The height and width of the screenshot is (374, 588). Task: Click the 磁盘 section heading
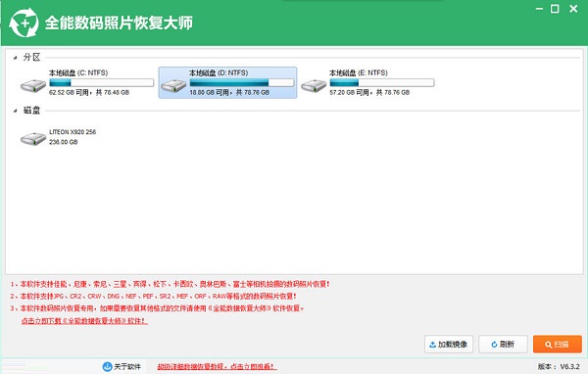(x=32, y=111)
